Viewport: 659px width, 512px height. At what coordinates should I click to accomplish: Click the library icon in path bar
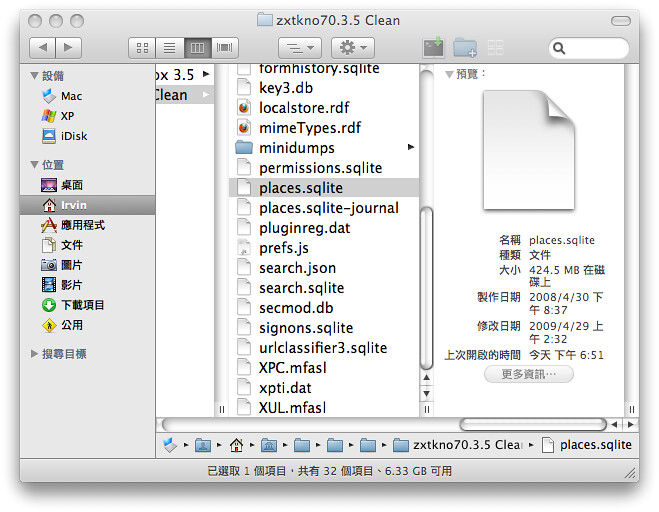click(x=269, y=445)
